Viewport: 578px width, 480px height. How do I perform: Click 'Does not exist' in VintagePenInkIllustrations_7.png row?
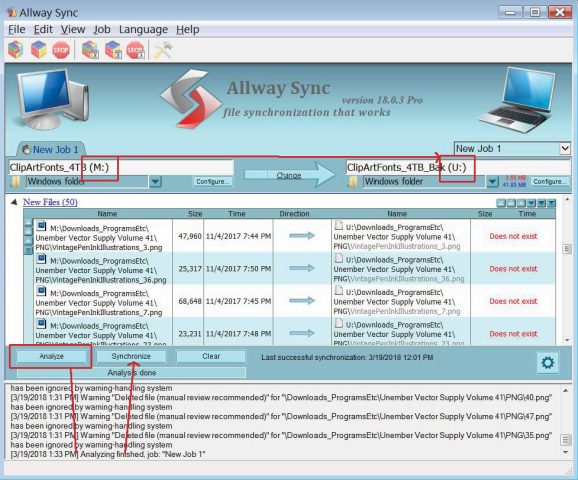click(x=513, y=301)
